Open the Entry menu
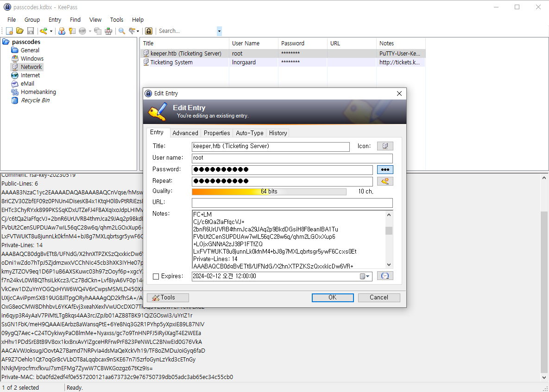This screenshot has width=549, height=392. [55, 19]
